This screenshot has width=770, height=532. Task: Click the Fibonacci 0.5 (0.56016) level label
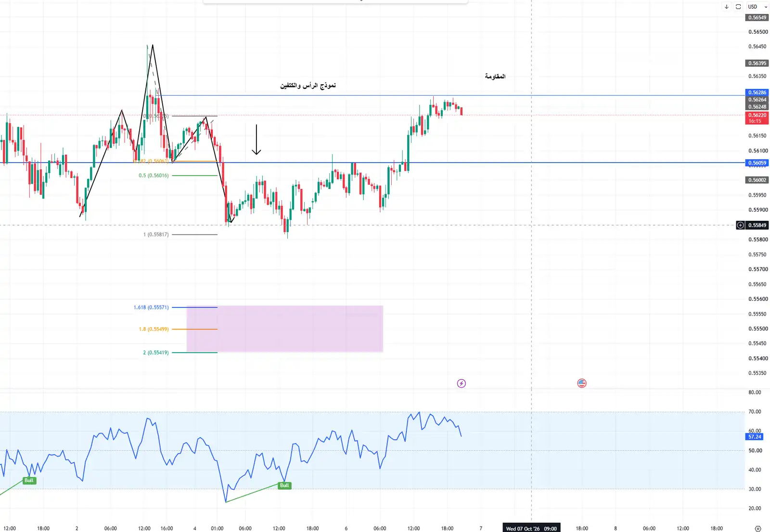pyautogui.click(x=154, y=176)
